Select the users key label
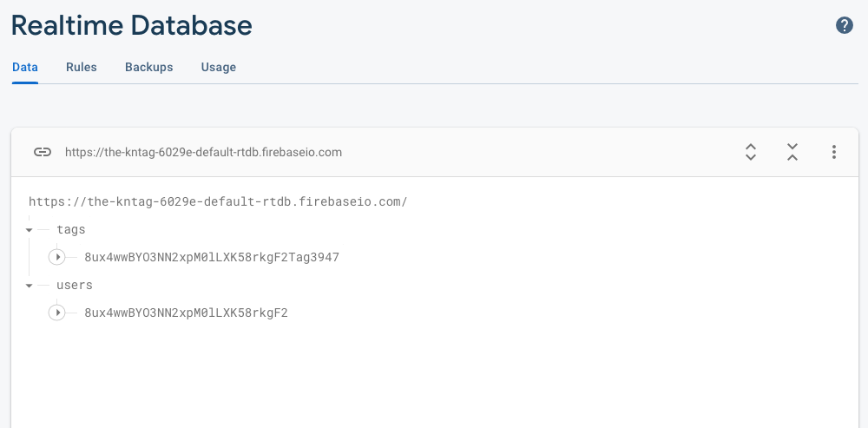Screen dimensions: 868x428 (x=75, y=285)
